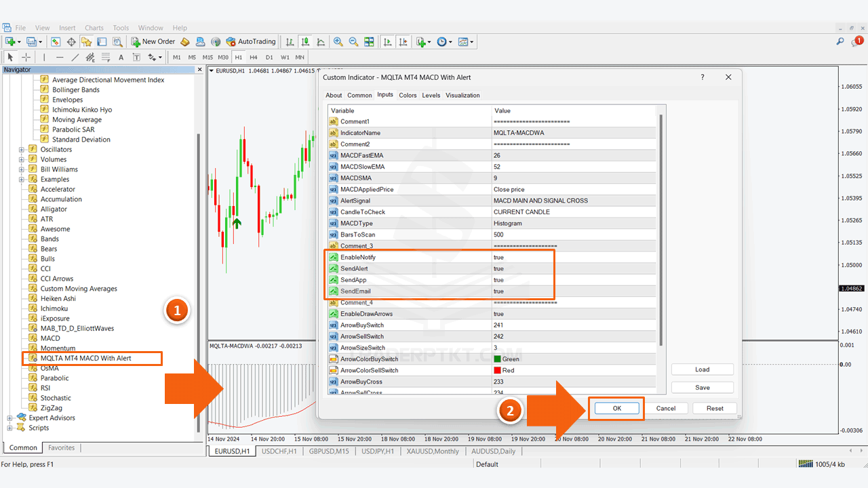This screenshot has height=488, width=868.
Task: Click the Inputs list vertical scrollbar
Action: 661,230
